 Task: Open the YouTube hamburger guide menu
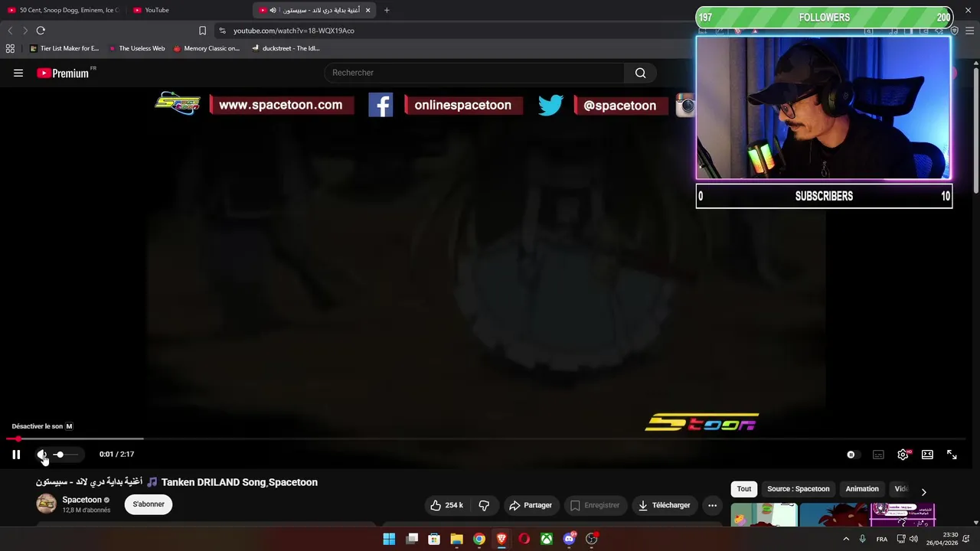(18, 73)
